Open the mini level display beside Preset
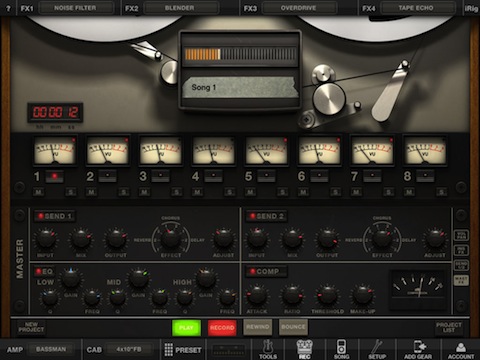Screen dimensions: 480x360 [x=229, y=350]
